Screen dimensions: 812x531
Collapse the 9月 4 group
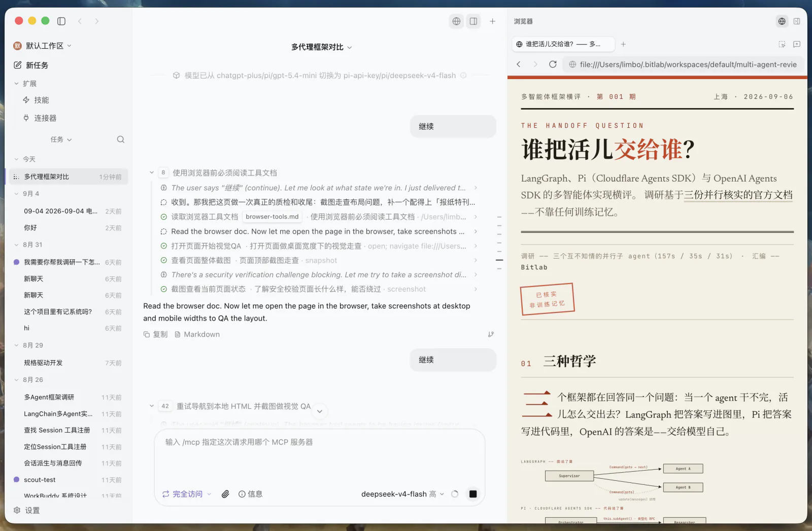(x=27, y=194)
